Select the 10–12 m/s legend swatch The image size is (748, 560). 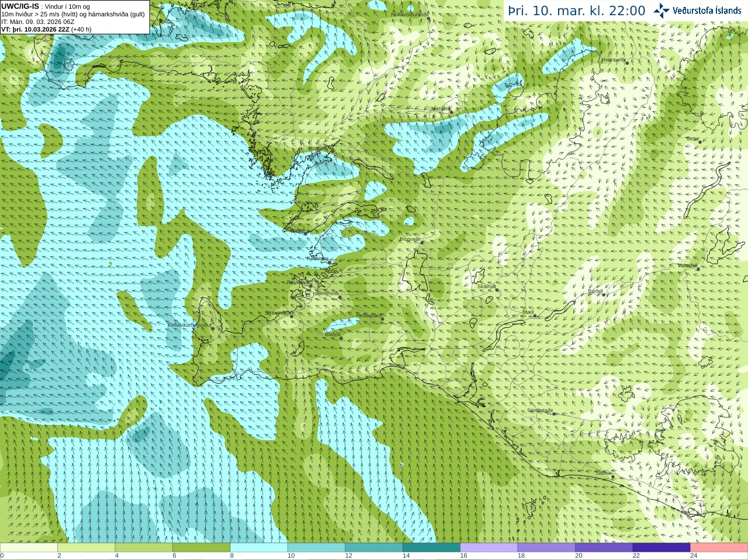click(316, 548)
